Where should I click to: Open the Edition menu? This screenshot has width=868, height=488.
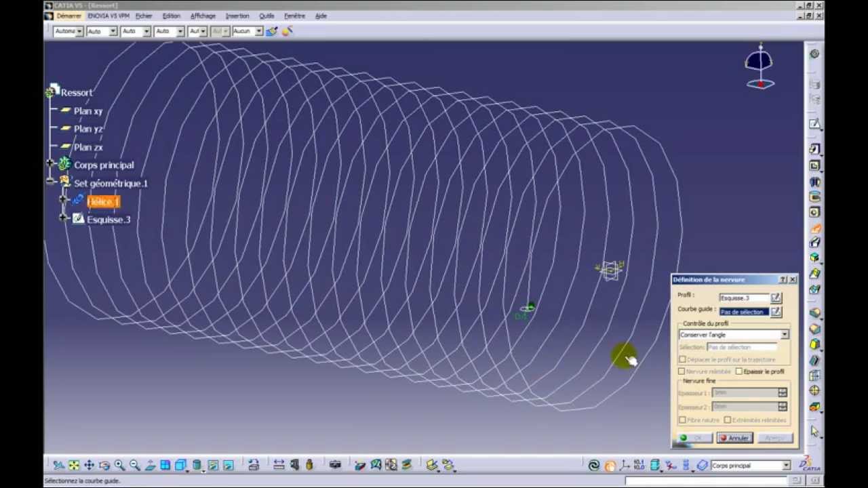(x=172, y=16)
